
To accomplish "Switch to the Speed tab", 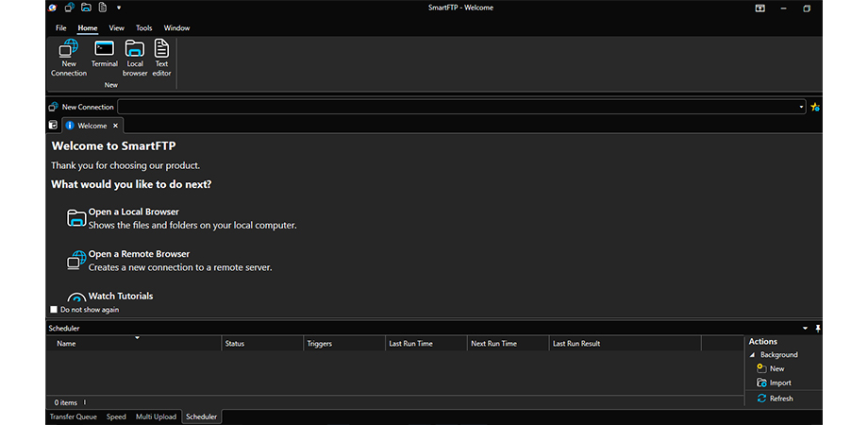I will coord(116,416).
